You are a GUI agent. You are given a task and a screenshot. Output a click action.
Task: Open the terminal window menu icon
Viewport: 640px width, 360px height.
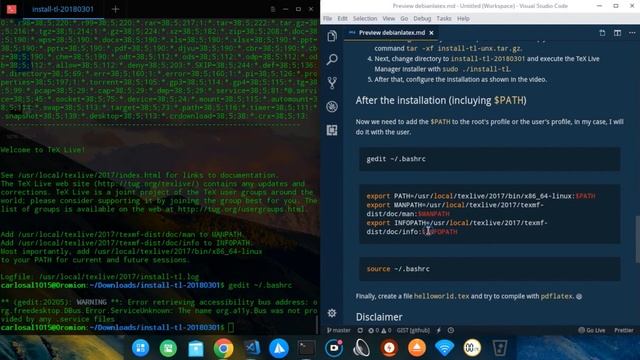(273, 9)
